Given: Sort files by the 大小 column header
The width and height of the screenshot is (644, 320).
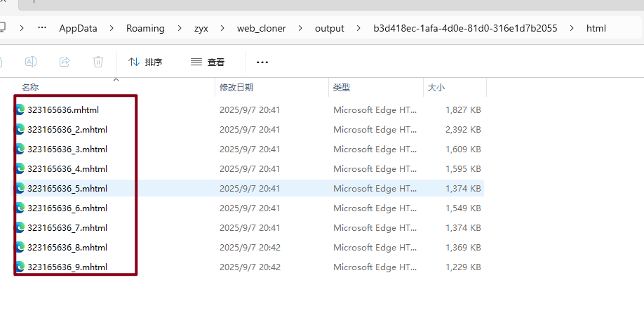Looking at the screenshot, I should [x=436, y=88].
